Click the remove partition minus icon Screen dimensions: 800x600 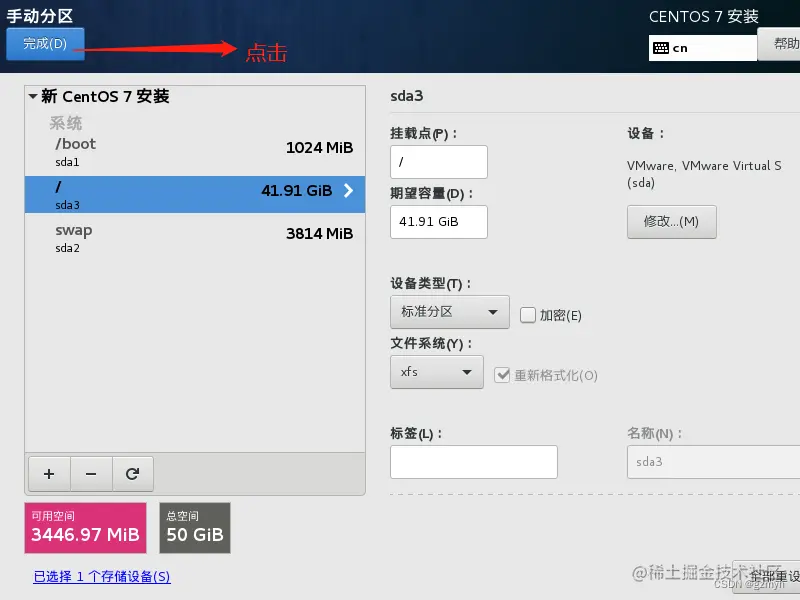91,474
